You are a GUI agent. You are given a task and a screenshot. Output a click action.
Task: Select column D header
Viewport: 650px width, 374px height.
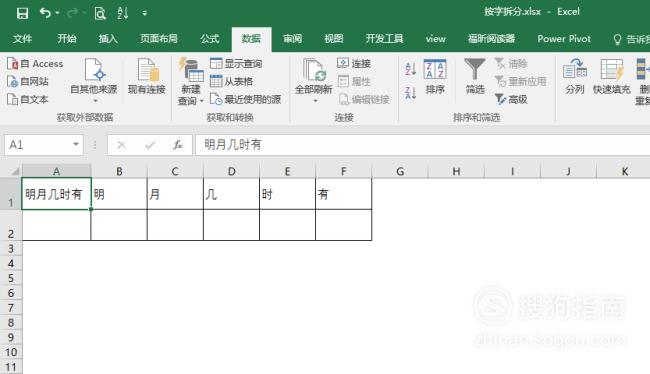coord(231,171)
